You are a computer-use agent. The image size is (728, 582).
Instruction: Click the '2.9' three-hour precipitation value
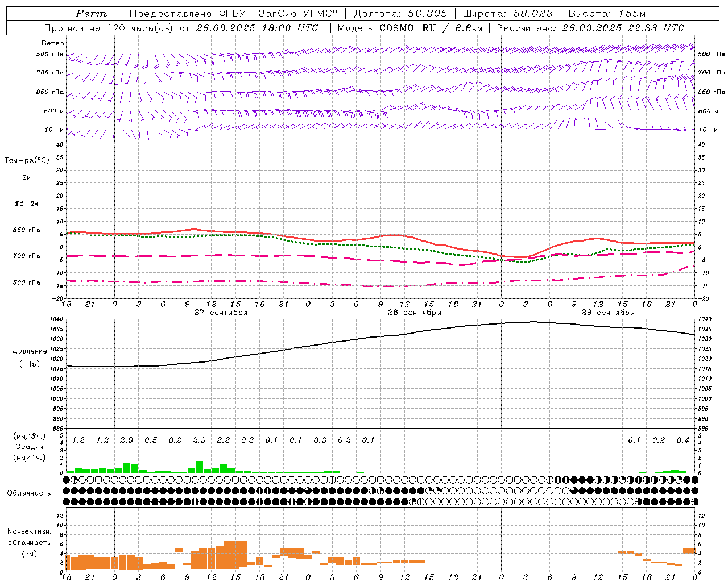[126, 440]
